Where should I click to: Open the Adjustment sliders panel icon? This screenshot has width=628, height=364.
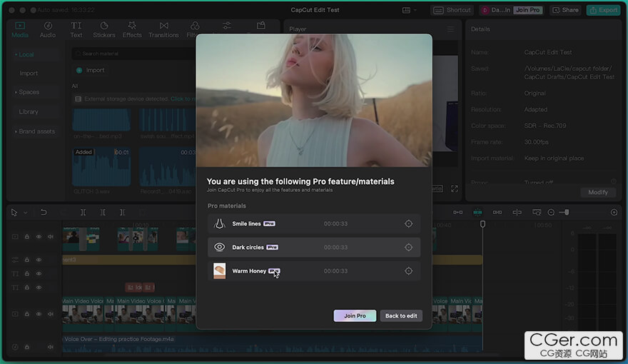[x=227, y=26]
